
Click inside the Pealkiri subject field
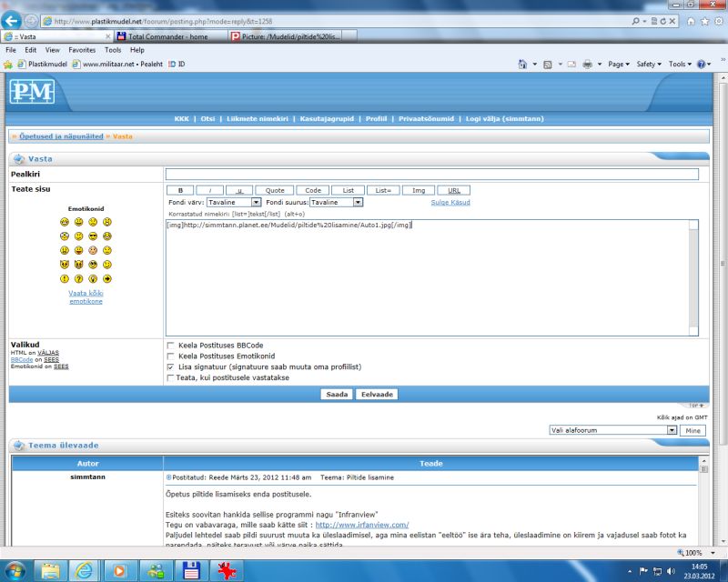(x=431, y=174)
